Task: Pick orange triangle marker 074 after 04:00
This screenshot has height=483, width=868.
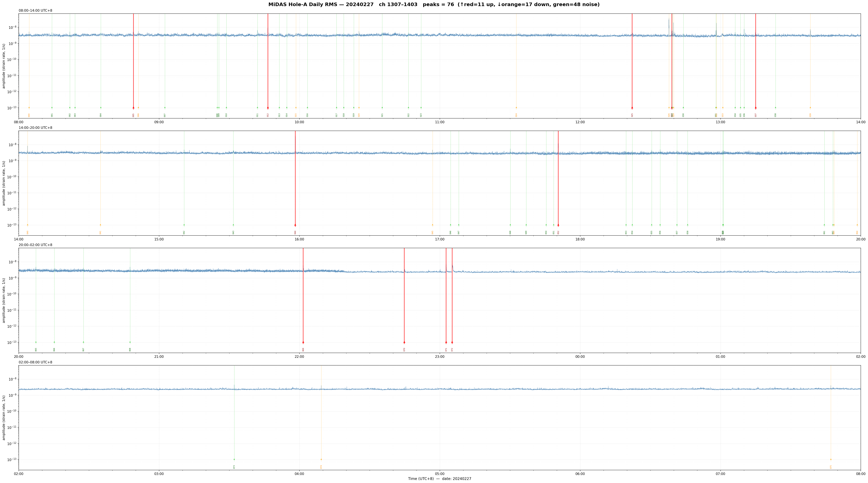Action: point(321,459)
